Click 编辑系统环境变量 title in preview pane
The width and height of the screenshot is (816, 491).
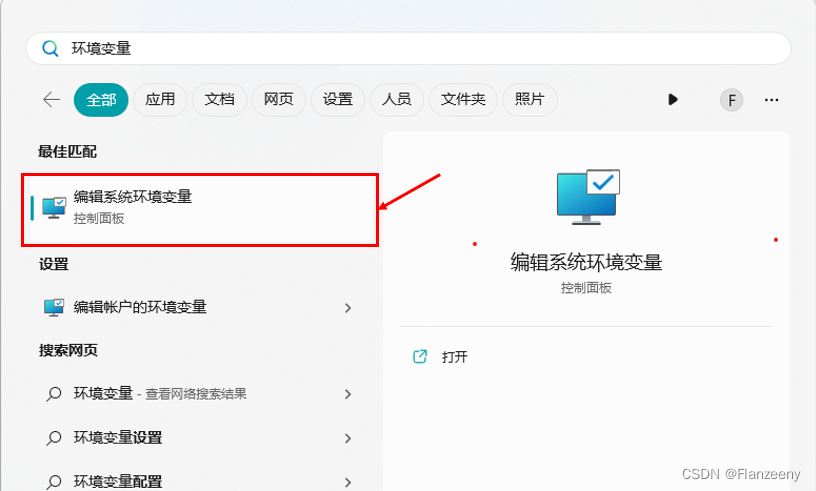pos(586,262)
